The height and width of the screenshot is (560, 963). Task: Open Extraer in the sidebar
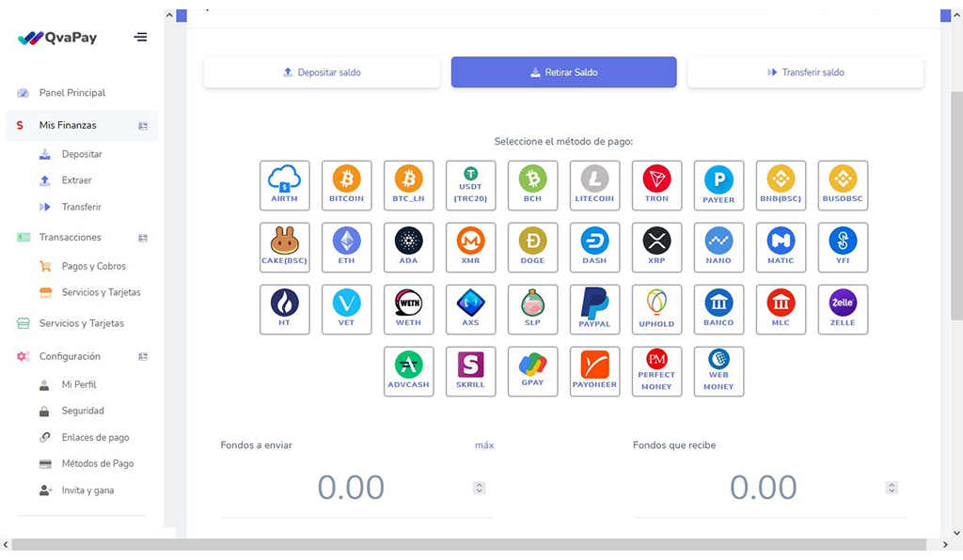(76, 180)
